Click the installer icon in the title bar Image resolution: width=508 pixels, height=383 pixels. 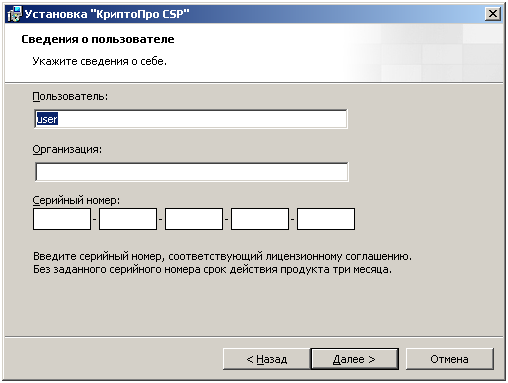point(14,14)
